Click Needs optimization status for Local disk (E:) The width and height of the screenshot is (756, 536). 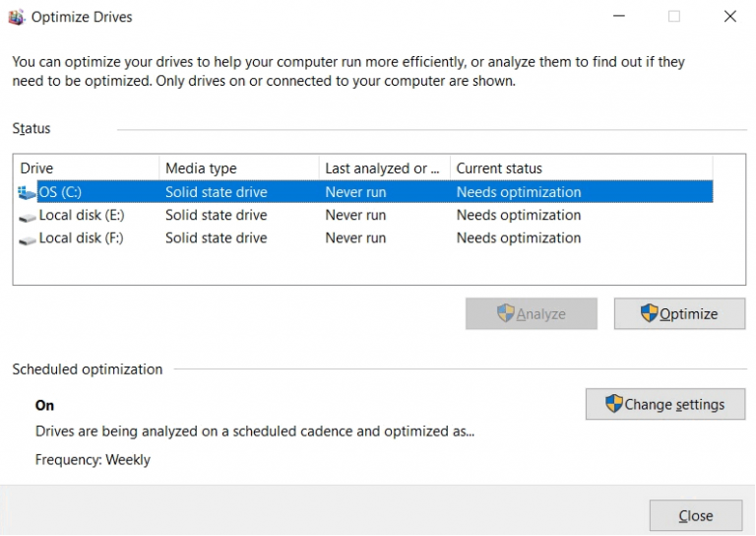519,215
